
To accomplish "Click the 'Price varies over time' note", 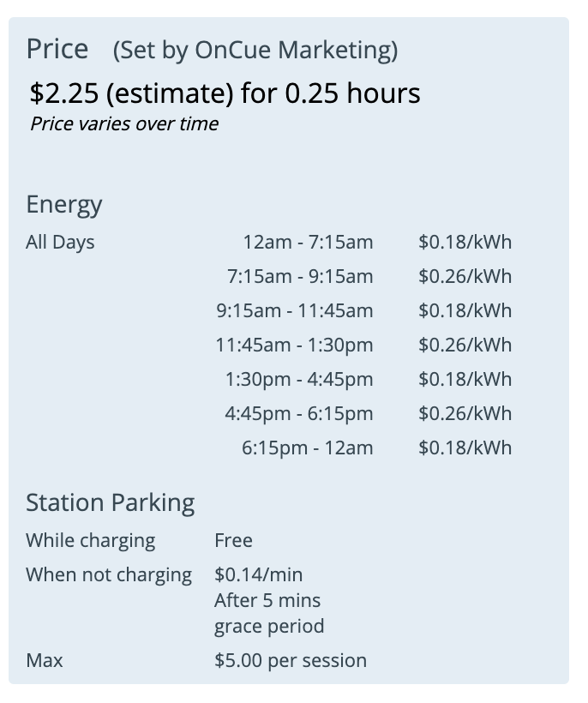I will click(x=124, y=123).
